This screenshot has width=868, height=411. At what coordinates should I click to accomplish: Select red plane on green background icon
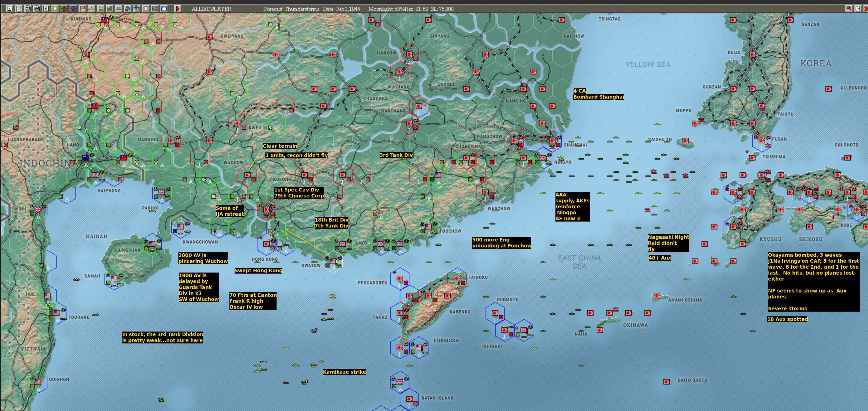click(64, 9)
